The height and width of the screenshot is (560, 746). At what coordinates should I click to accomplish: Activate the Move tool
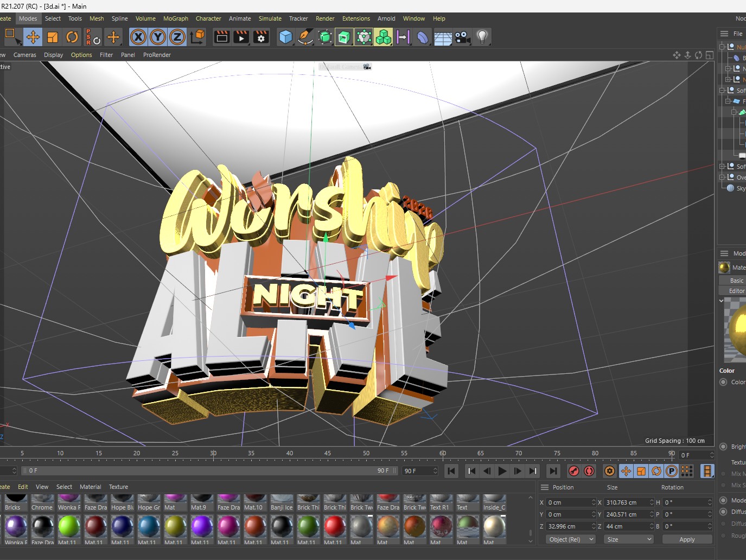pos(33,37)
